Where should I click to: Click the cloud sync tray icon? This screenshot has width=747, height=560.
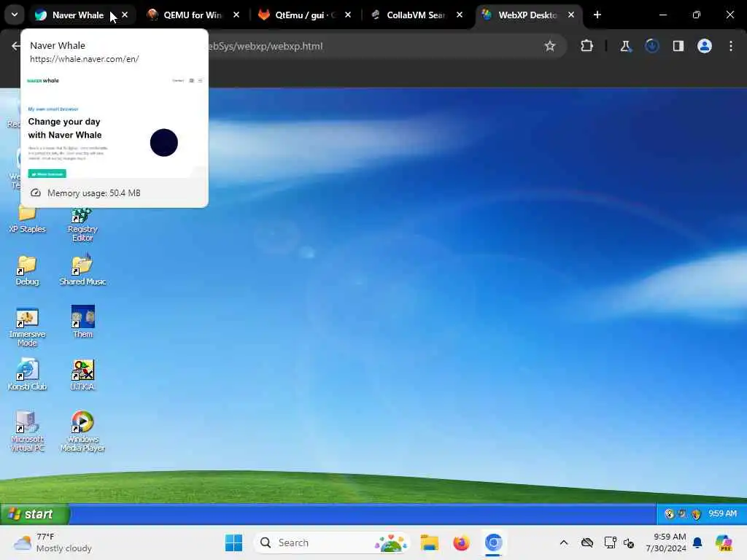click(587, 542)
